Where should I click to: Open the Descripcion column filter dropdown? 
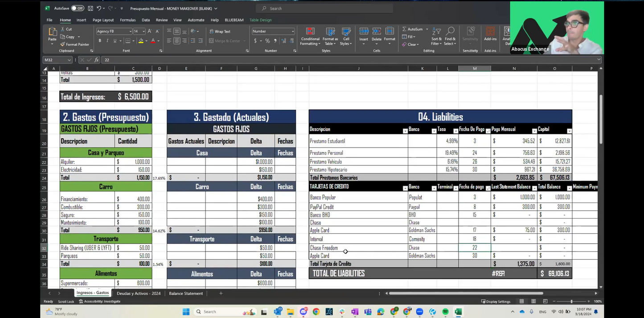coord(405,131)
